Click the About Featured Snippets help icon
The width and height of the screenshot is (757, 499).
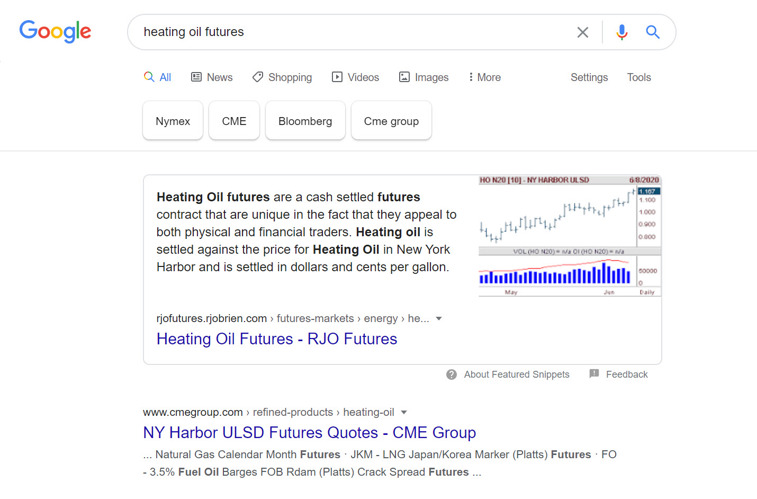451,374
